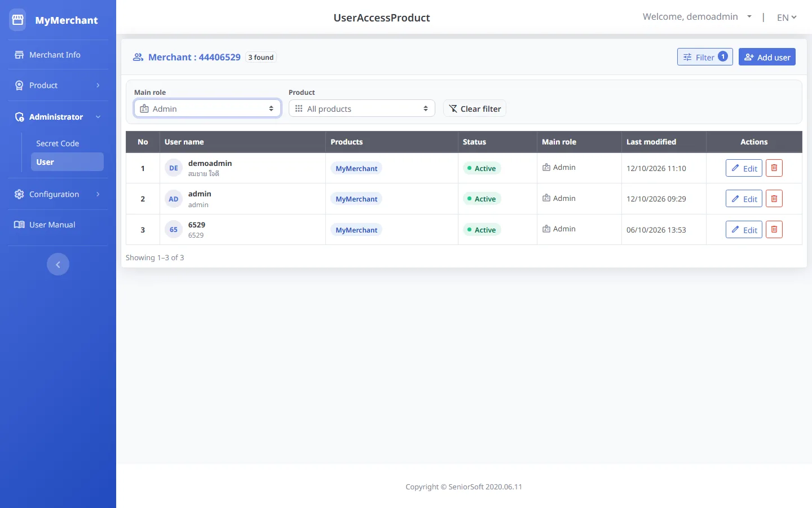
Task: Click the User Manual book icon
Action: coord(19,225)
